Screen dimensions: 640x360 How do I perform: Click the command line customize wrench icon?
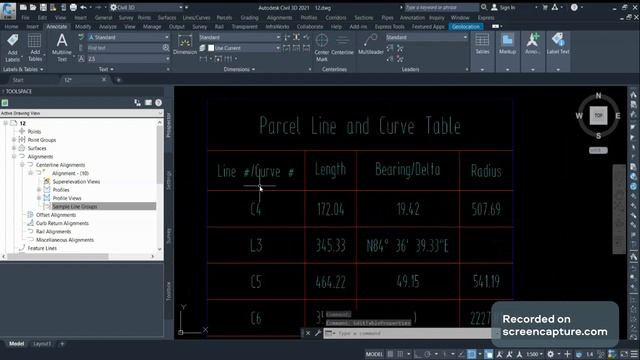coord(318,333)
